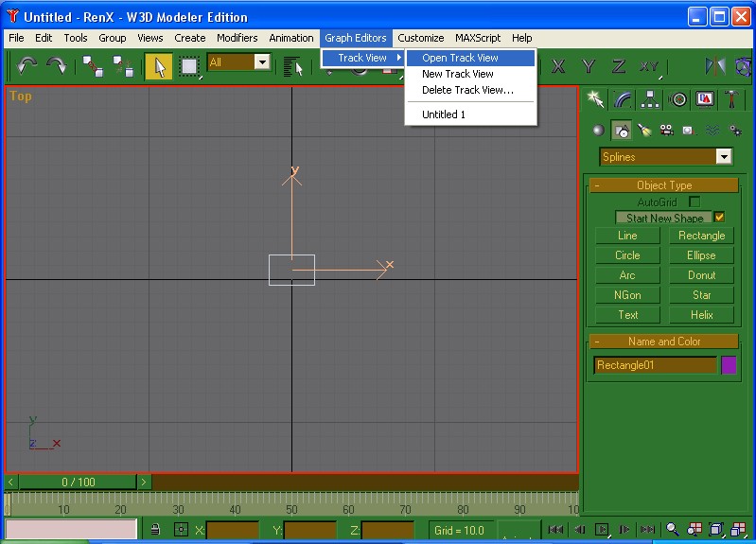Click the Redo arrow icon
The image size is (756, 544).
[x=57, y=65]
